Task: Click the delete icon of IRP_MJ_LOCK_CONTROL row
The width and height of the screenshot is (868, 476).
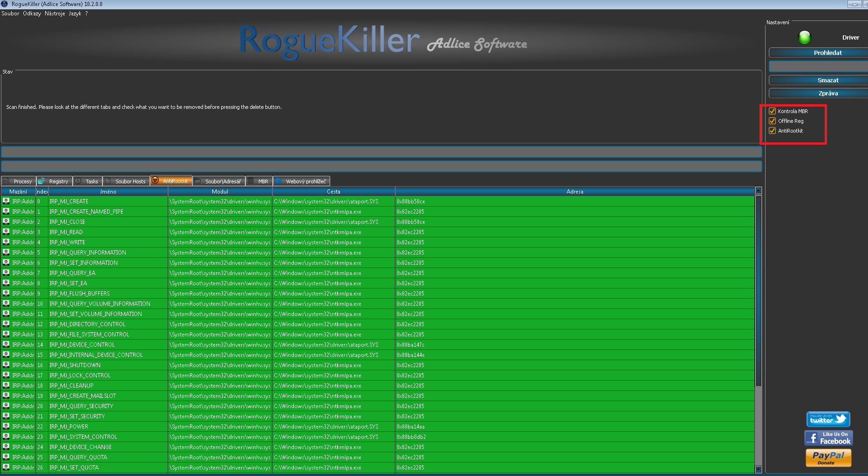Action: tap(6, 375)
